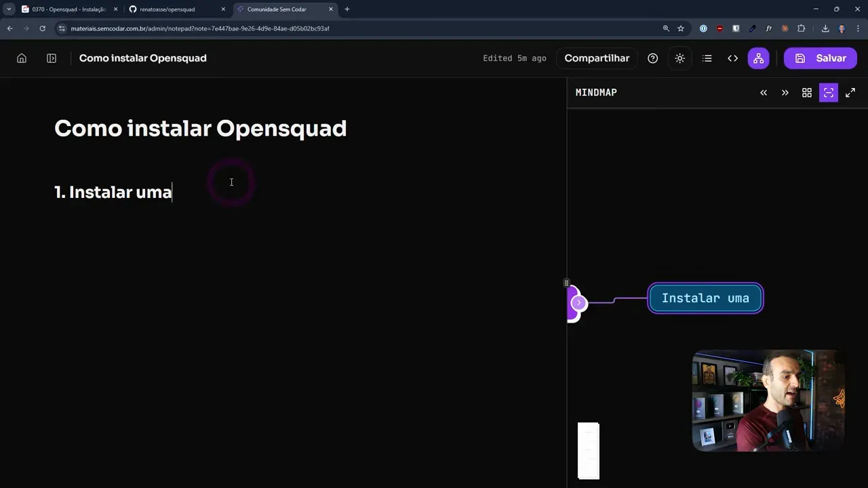Click the home icon in the editor toolbar

coord(21,58)
